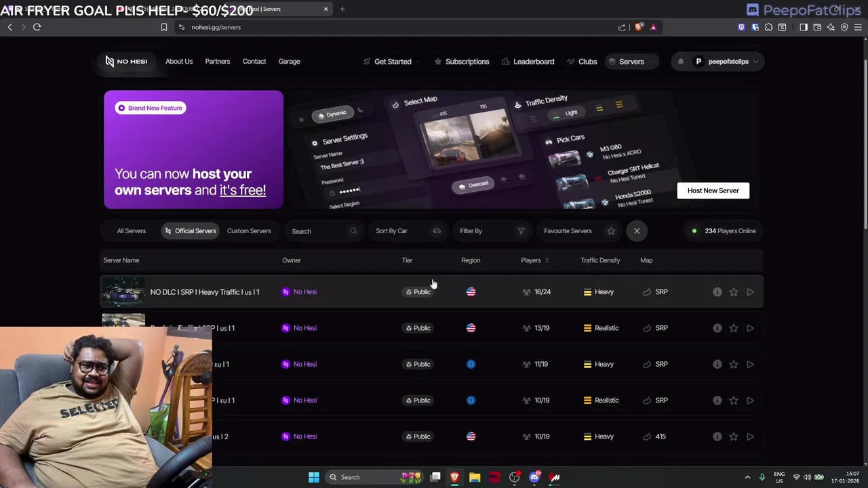This screenshot has height=488, width=868.
Task: Join NO DLC server via play icon
Action: point(750,292)
